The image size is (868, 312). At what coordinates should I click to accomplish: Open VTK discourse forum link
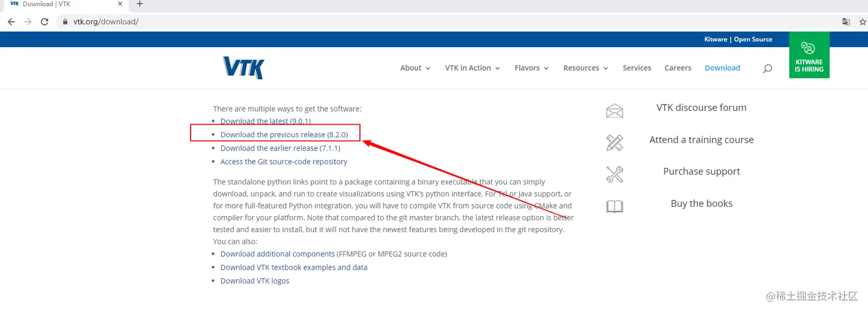[702, 107]
